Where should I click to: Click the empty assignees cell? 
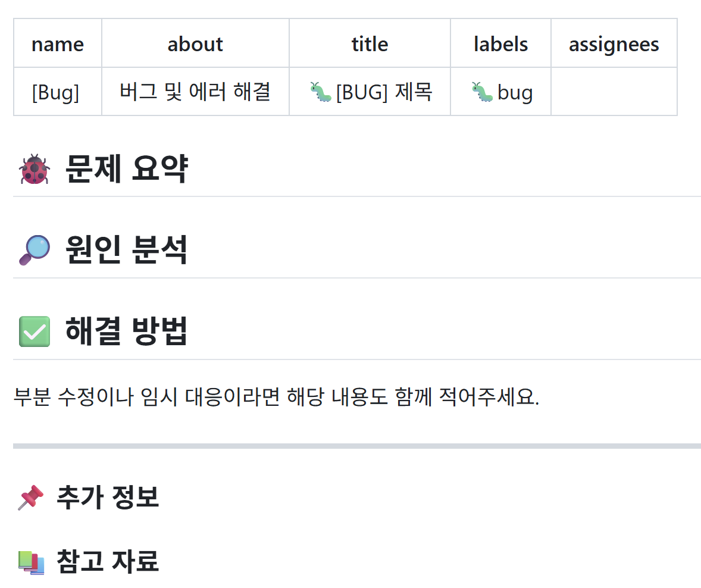coord(614,92)
